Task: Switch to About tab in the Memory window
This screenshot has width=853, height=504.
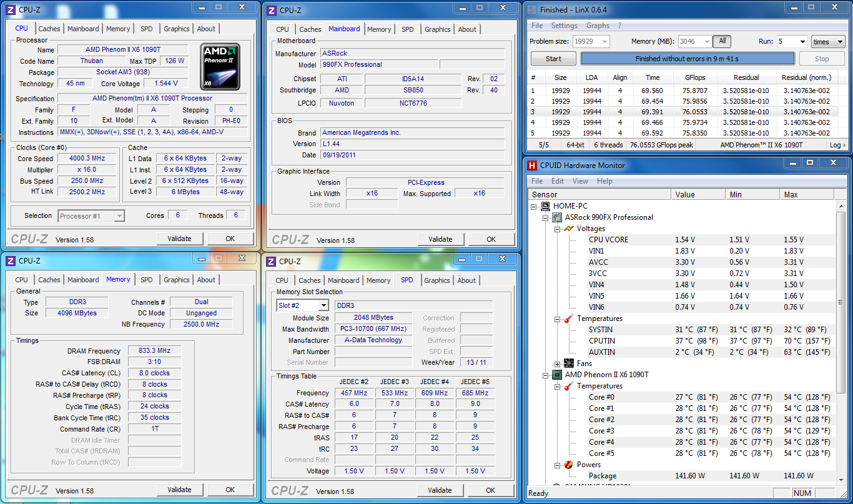Action: [206, 280]
